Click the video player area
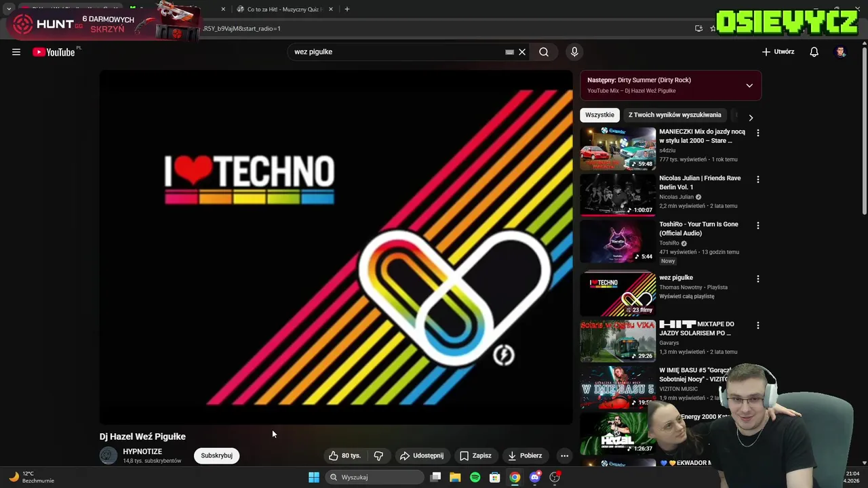This screenshot has width=868, height=488. (336, 247)
